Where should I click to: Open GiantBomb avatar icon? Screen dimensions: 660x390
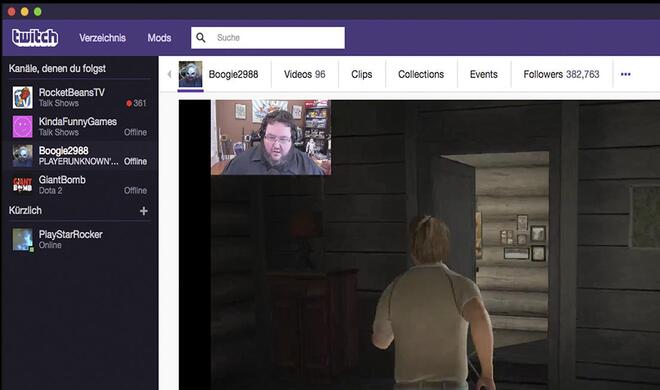pos(22,185)
